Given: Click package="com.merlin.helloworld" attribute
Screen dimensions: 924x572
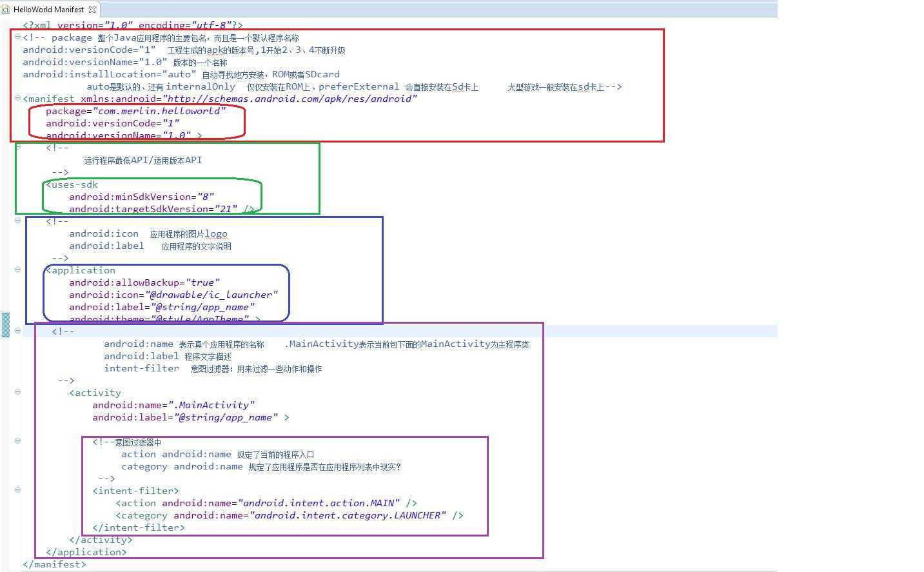Looking at the screenshot, I should (x=136, y=111).
